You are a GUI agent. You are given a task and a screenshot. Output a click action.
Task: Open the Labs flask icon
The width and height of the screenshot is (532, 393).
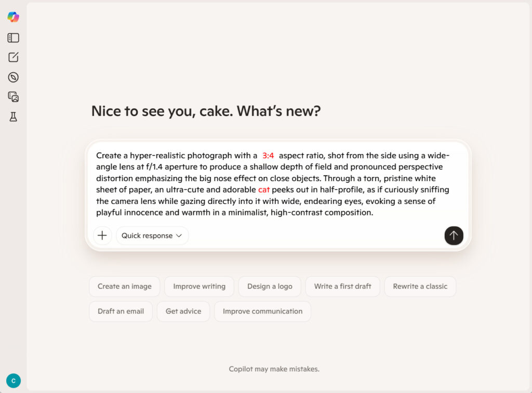pyautogui.click(x=14, y=117)
